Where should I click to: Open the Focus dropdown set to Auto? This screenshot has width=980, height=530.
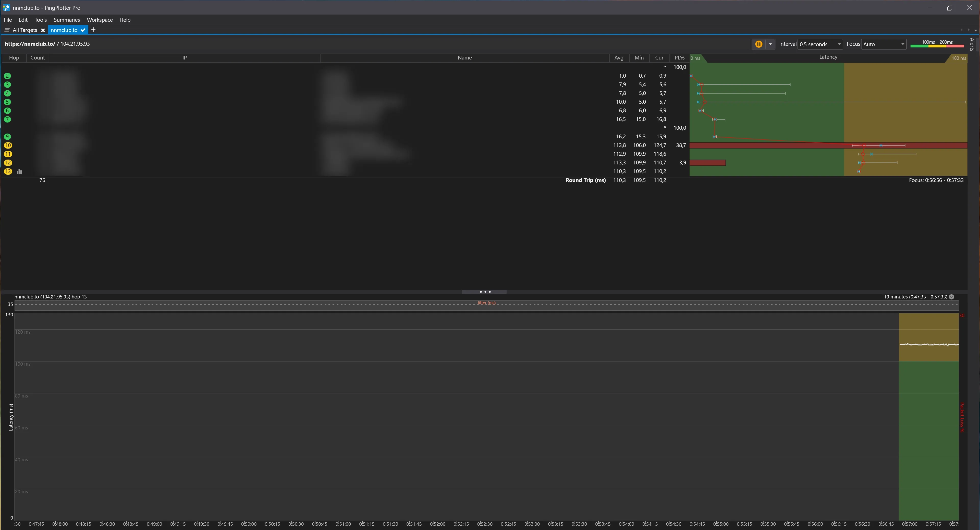[x=883, y=44]
